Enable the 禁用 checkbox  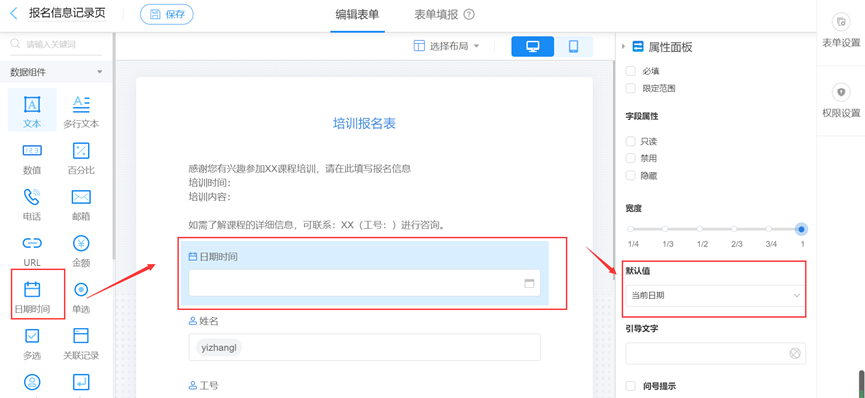click(x=631, y=158)
